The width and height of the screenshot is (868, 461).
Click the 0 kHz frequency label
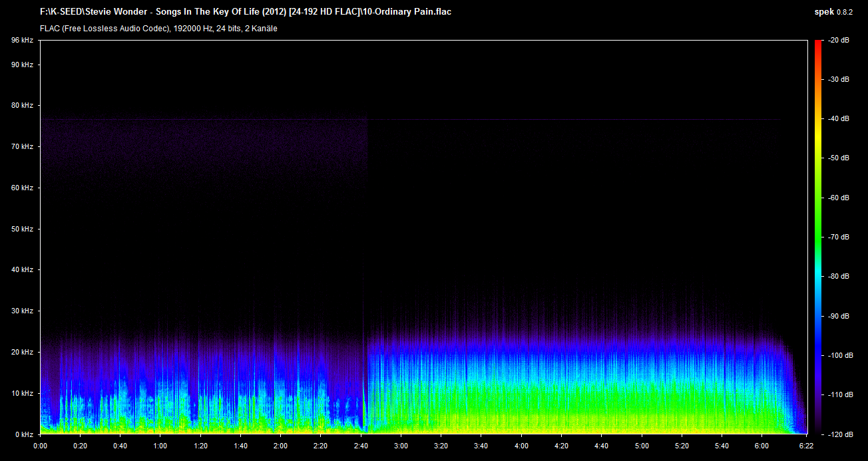[24, 434]
